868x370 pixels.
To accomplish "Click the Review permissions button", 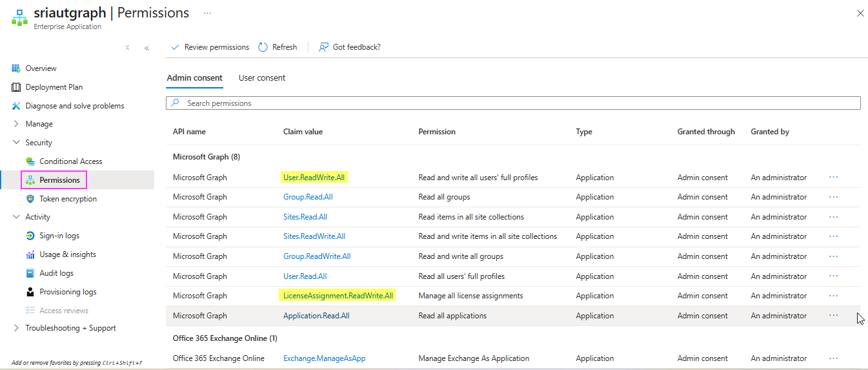I will (x=210, y=47).
